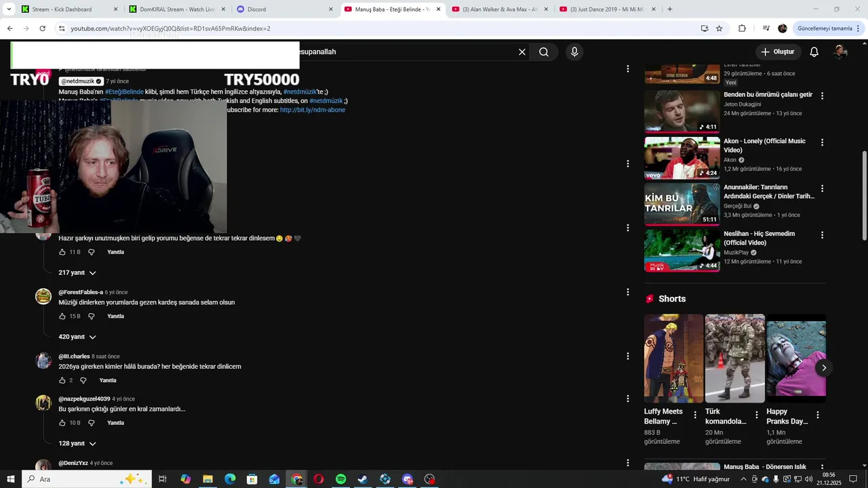
Task: Click the browser address bar URL
Action: pos(170,28)
